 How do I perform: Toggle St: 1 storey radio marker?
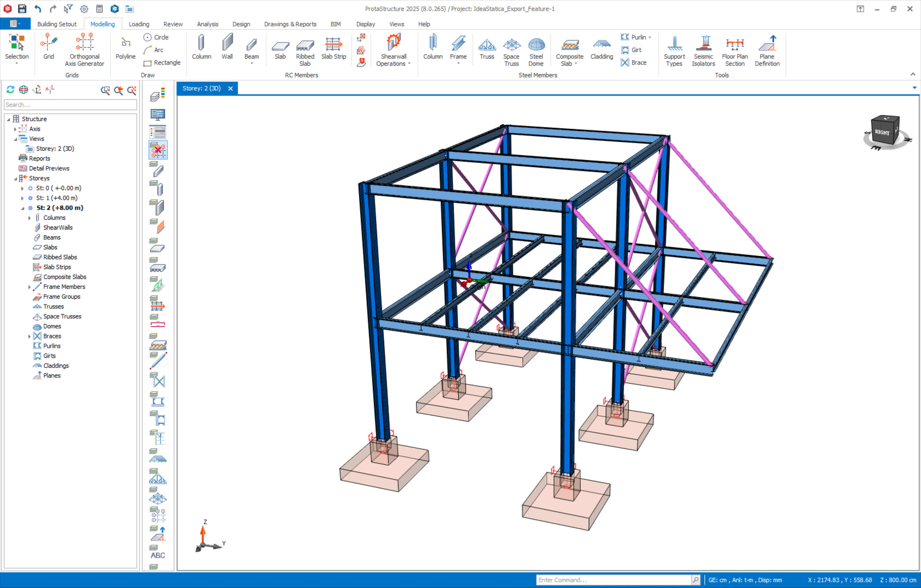(x=30, y=198)
